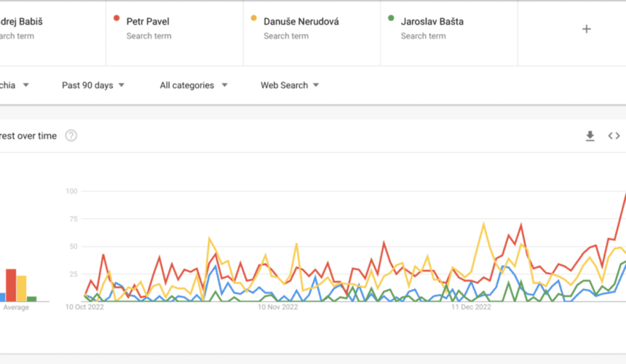
Task: Click the yellow dot beside Danuše Nerudová
Action: click(253, 18)
